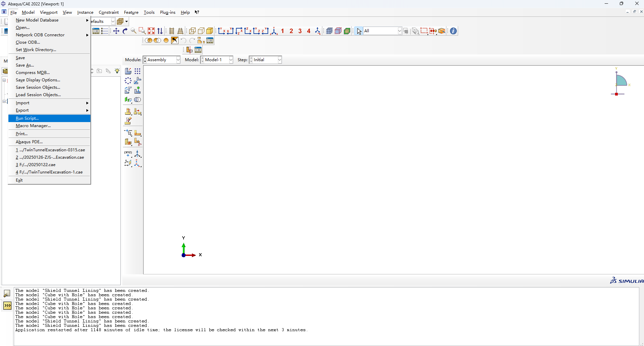Apply the custom view labeled 3
This screenshot has width=644, height=346.
[x=300, y=31]
